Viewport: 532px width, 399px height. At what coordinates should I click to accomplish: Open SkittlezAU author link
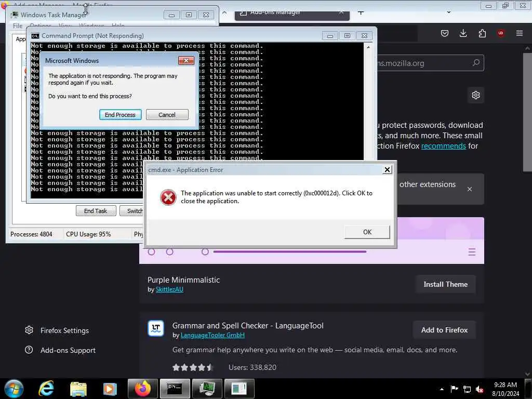tap(169, 289)
